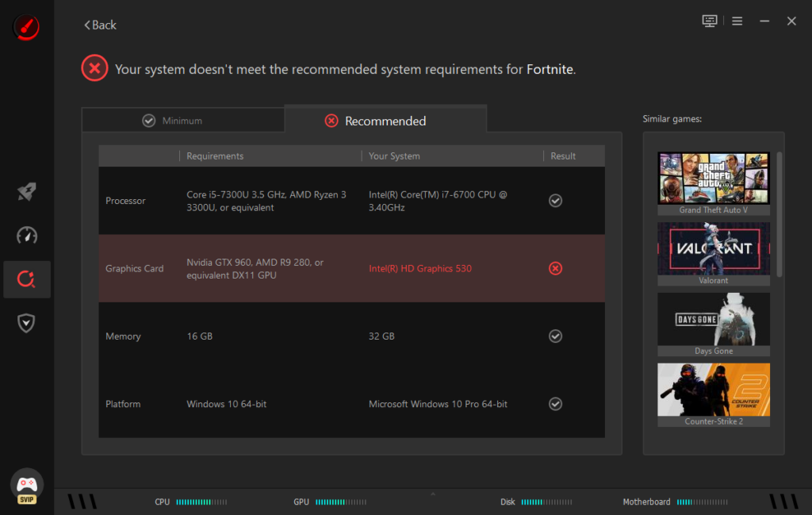Expand the bottom status bar arrow

click(433, 494)
